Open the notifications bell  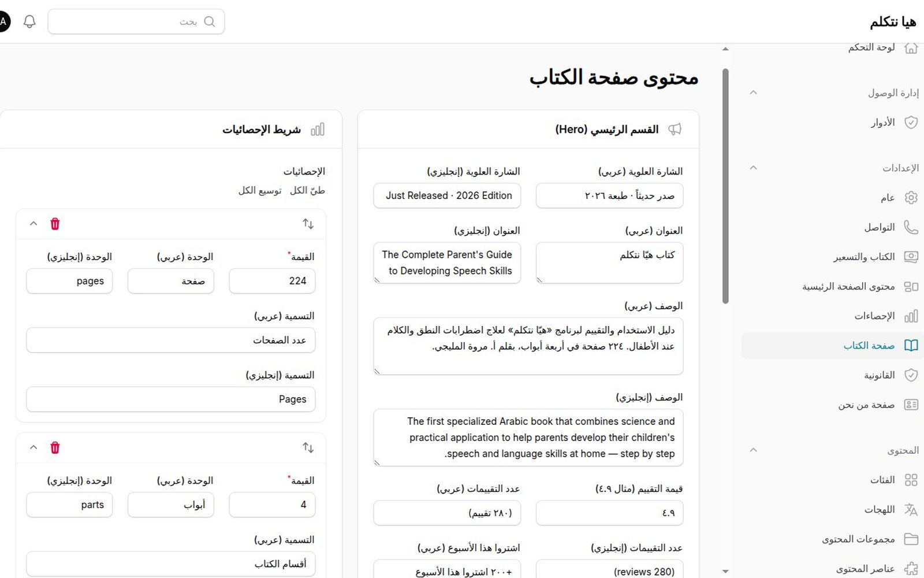tap(29, 22)
